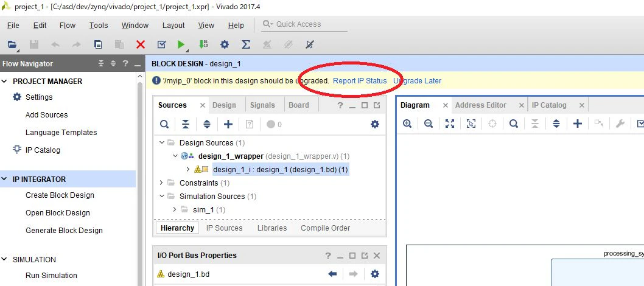Open I/O Port Bus Properties gear settings
Screen dimensions: 644x286
pos(375,274)
